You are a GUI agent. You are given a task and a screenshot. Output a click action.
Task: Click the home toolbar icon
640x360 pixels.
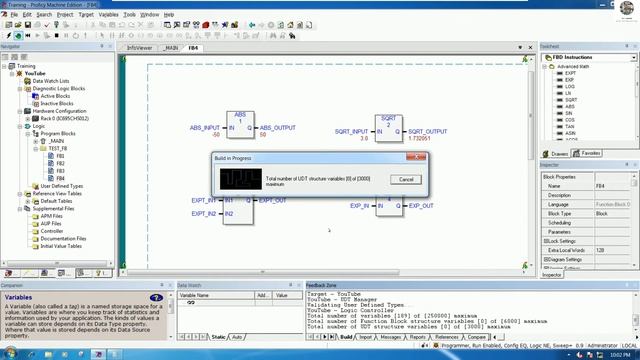(x=290, y=25)
